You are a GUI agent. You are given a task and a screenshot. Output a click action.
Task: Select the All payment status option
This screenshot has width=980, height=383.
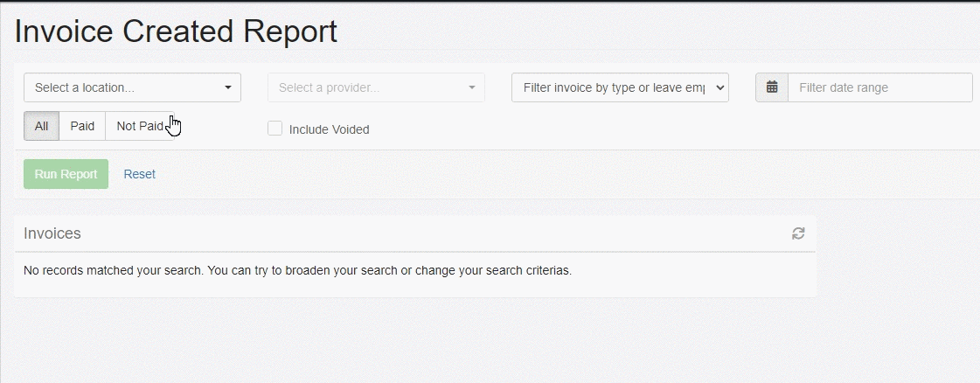pos(41,126)
